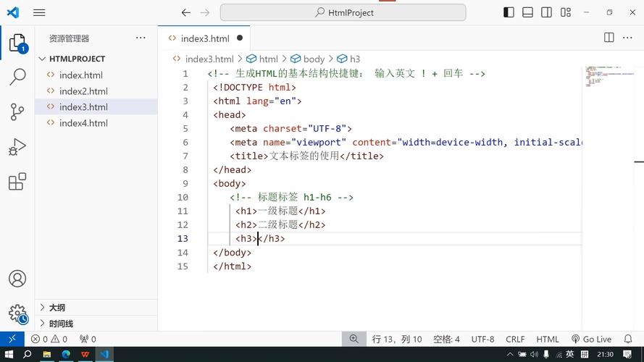This screenshot has width=644, height=362.
Task: Show hidden tray icons chevron
Action: pos(510,354)
